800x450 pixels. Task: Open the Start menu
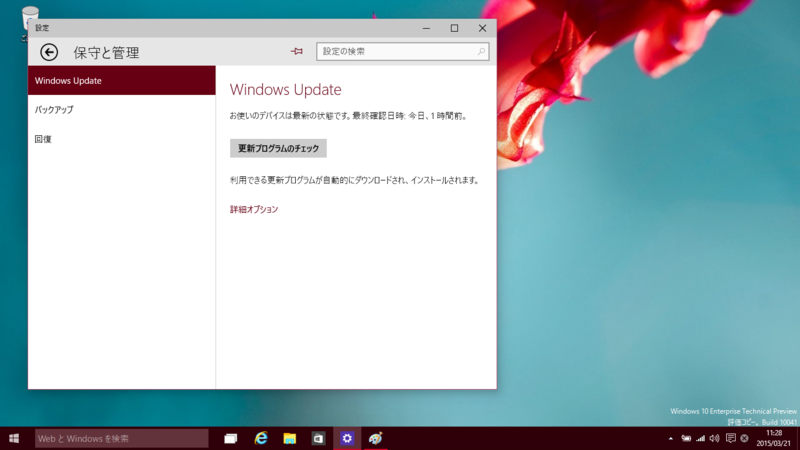pos(14,438)
